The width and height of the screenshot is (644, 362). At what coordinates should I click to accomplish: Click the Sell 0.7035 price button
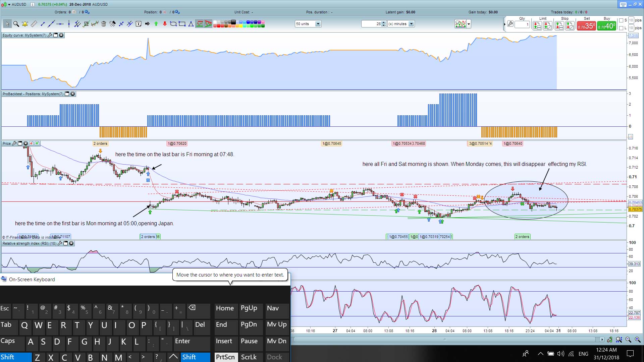(x=586, y=26)
